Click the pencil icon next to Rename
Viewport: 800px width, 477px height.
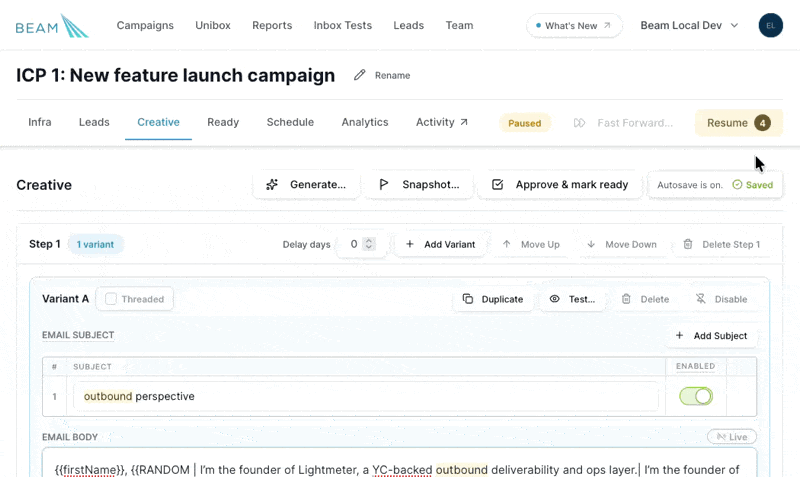coord(360,75)
